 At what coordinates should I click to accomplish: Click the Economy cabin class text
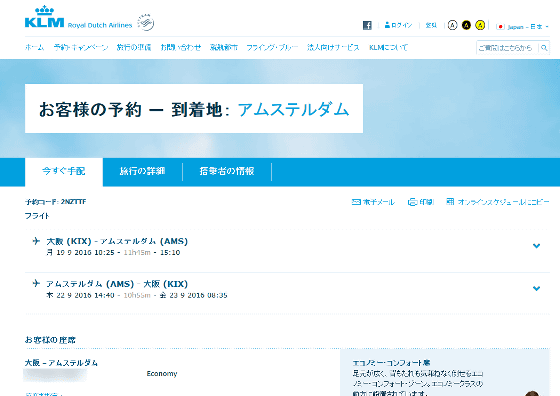click(162, 374)
